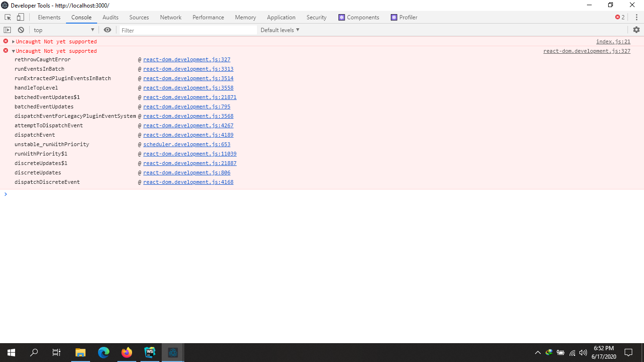
Task: Open the volume control in tray
Action: [583, 353]
